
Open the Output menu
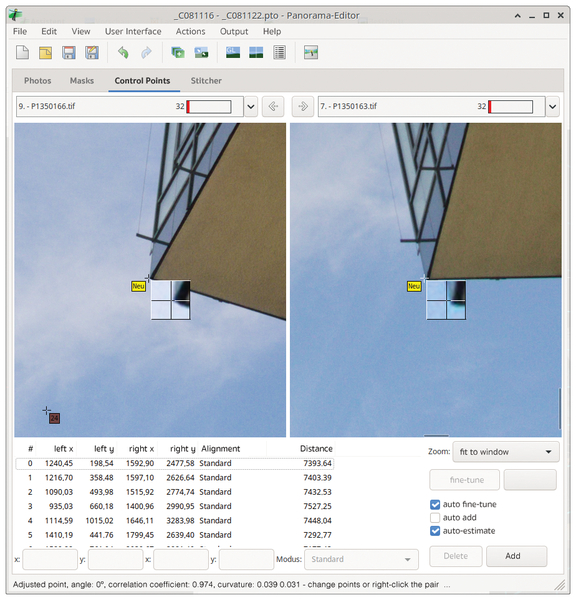tap(234, 31)
